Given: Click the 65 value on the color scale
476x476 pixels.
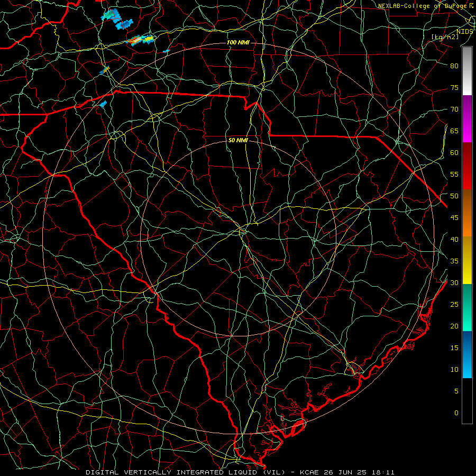Looking at the screenshot, I should [x=454, y=131].
